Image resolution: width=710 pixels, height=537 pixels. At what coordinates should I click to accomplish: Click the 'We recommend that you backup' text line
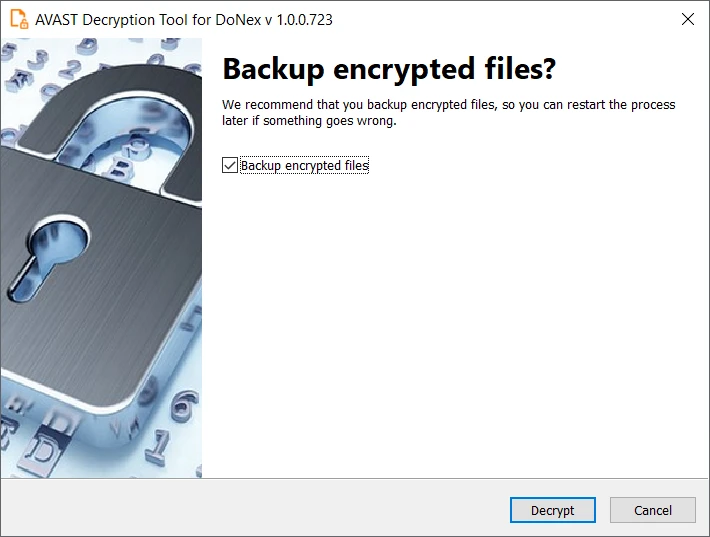tap(448, 105)
